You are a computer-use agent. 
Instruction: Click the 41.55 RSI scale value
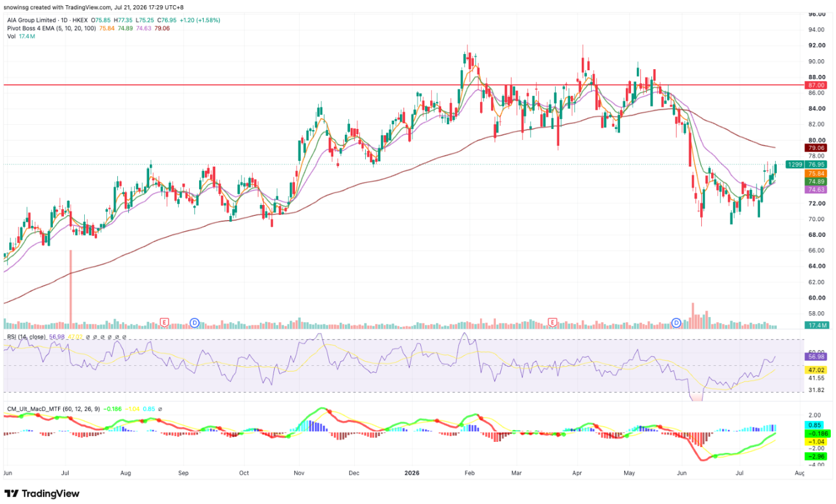click(817, 378)
